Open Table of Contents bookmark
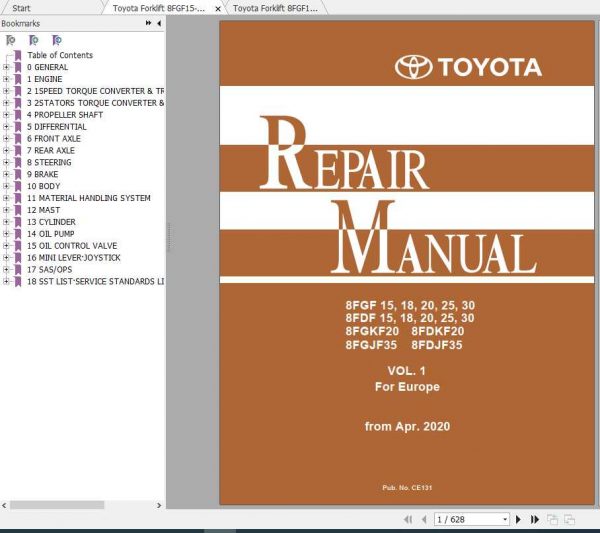This screenshot has width=600, height=533. tap(60, 55)
